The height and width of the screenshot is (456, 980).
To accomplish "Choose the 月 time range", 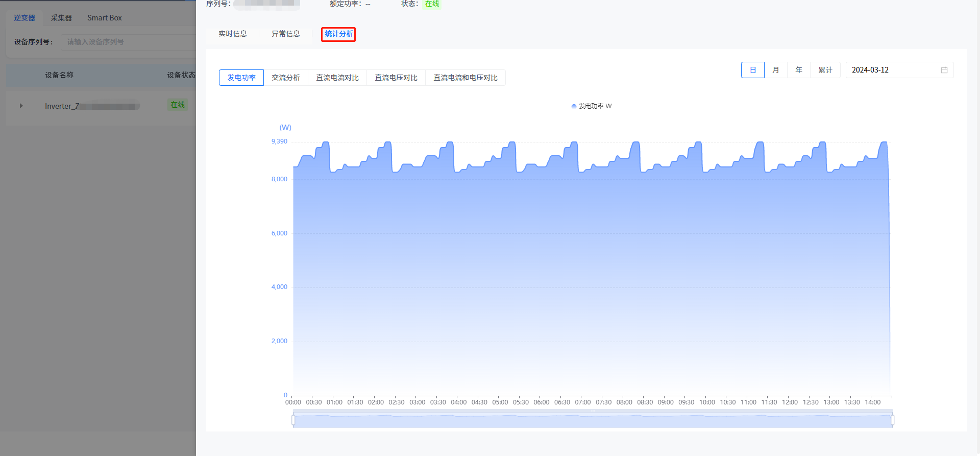I will point(776,70).
